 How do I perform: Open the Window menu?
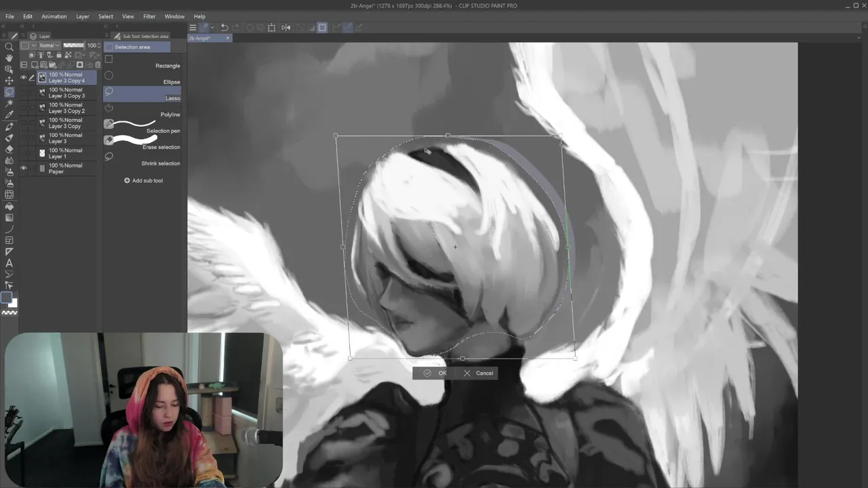pos(174,16)
